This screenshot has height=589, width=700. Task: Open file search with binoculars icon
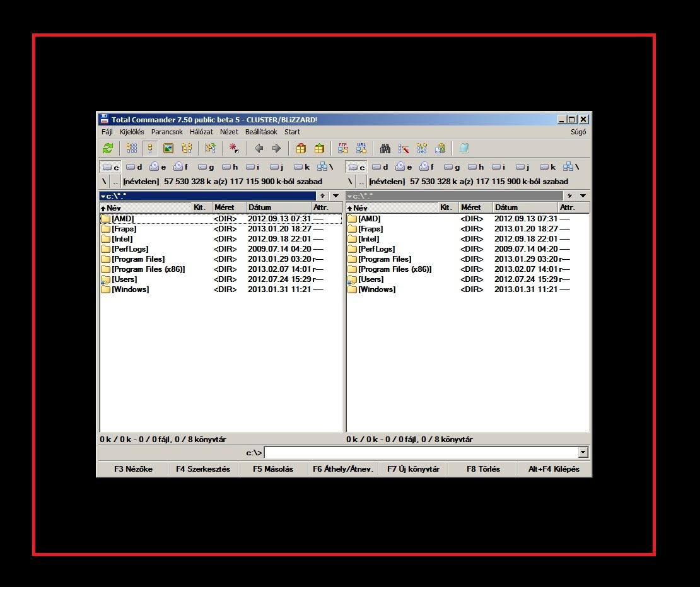tap(385, 148)
